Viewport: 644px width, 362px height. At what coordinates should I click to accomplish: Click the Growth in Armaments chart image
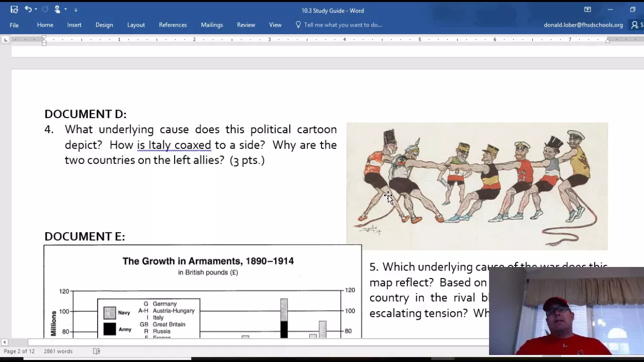(x=203, y=292)
